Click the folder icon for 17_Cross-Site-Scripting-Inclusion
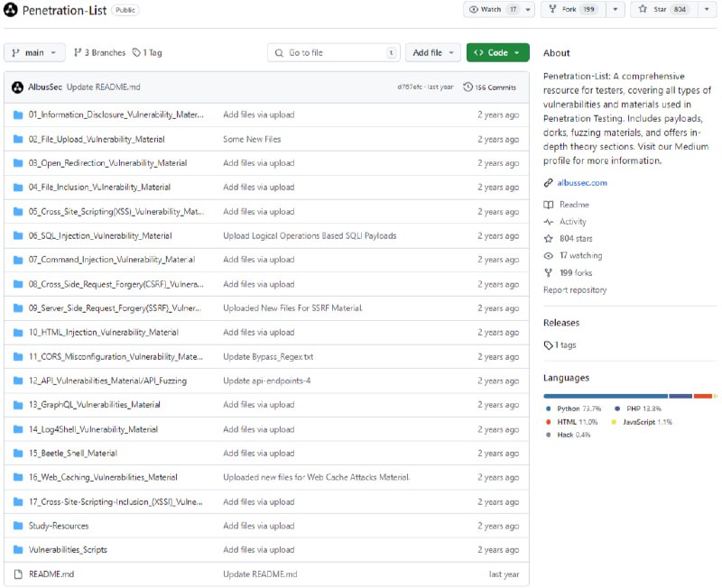The height and width of the screenshot is (588, 722). tap(18, 501)
